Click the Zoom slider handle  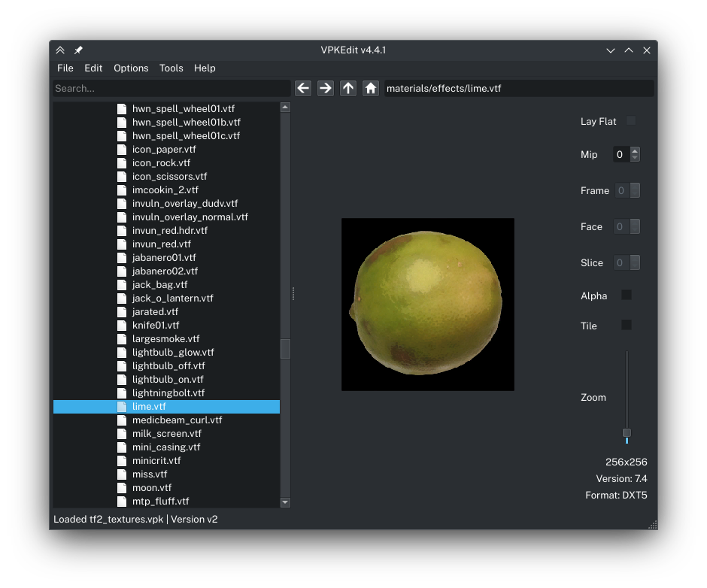pyautogui.click(x=627, y=433)
